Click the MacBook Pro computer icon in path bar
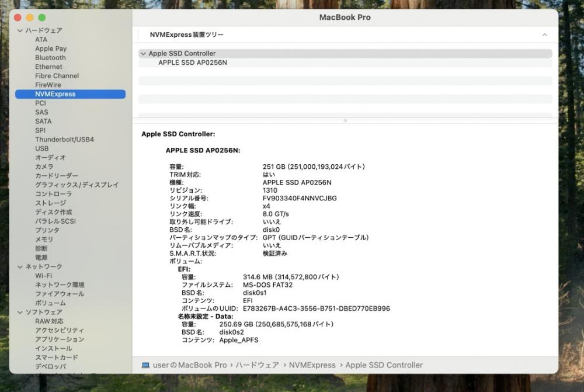This screenshot has height=392, width=584. coord(145,365)
